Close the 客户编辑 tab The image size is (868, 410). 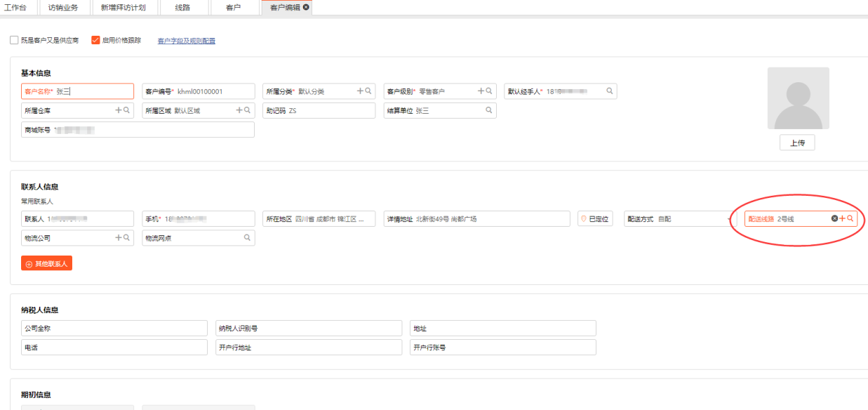tap(306, 7)
